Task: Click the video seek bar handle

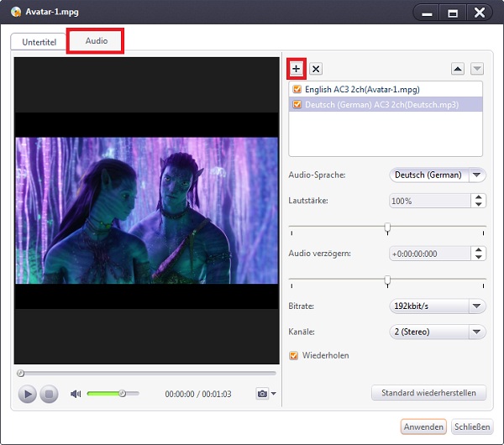Action: pyautogui.click(x=20, y=373)
